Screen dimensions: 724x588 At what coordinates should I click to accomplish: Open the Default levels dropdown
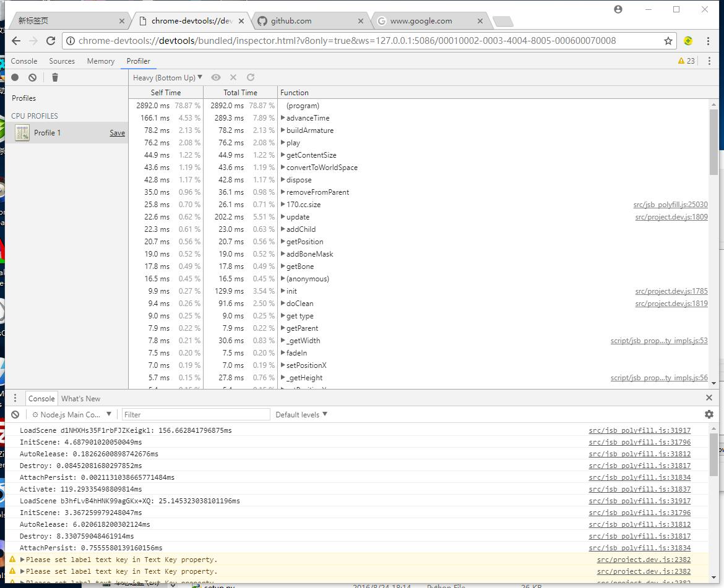(301, 414)
